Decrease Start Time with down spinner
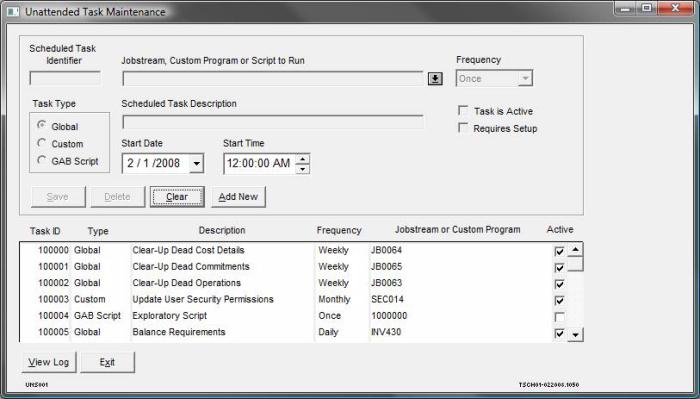 click(x=303, y=168)
